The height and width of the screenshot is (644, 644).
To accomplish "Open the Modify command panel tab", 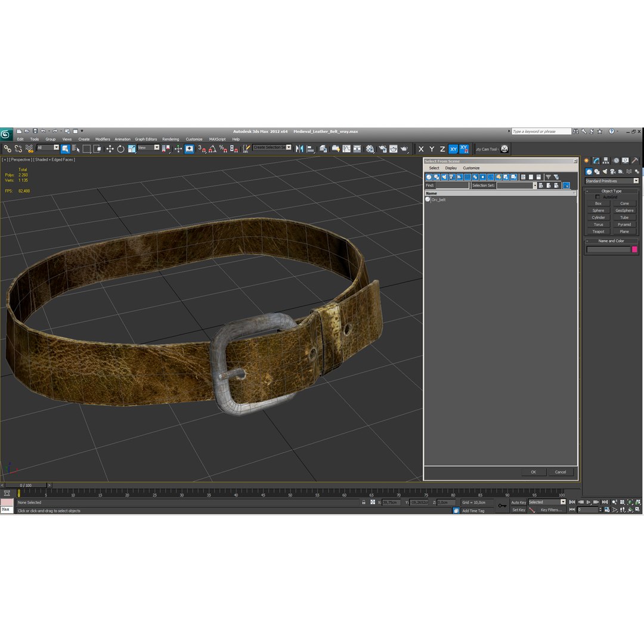I will 596,160.
